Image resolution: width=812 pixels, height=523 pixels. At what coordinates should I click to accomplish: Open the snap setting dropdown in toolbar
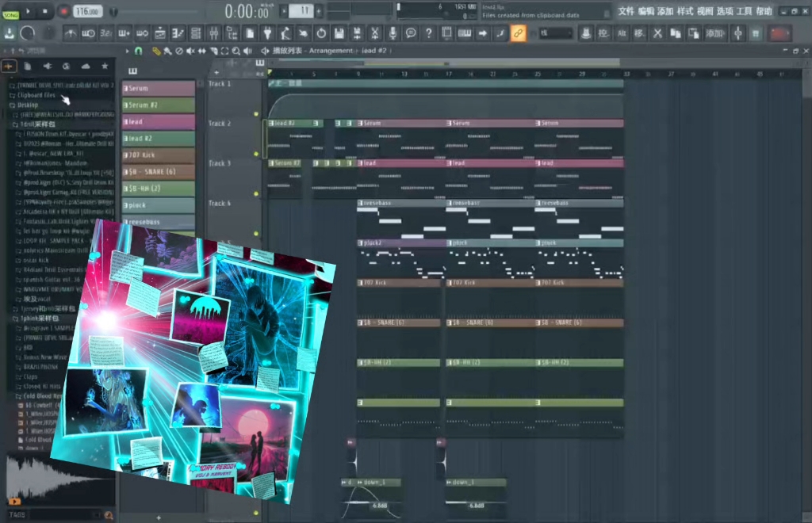(555, 33)
